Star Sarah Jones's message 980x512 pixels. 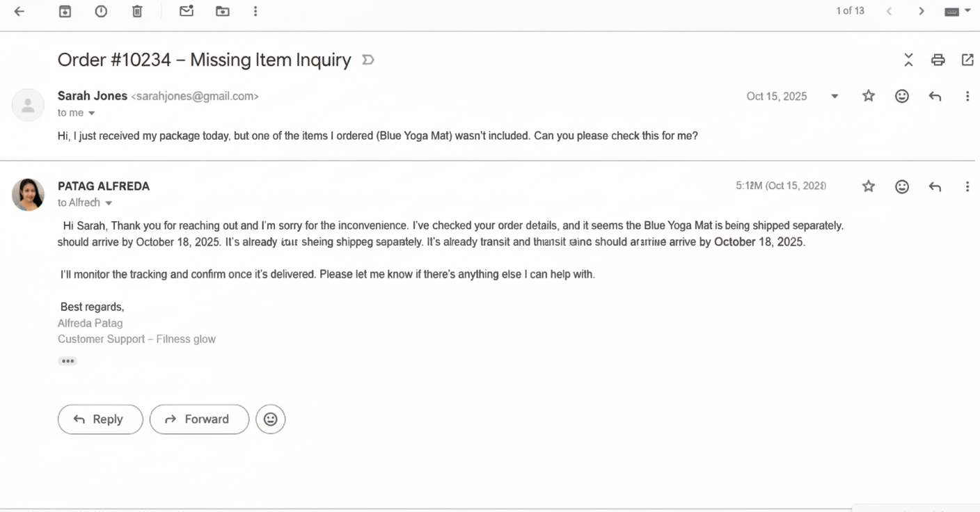869,96
